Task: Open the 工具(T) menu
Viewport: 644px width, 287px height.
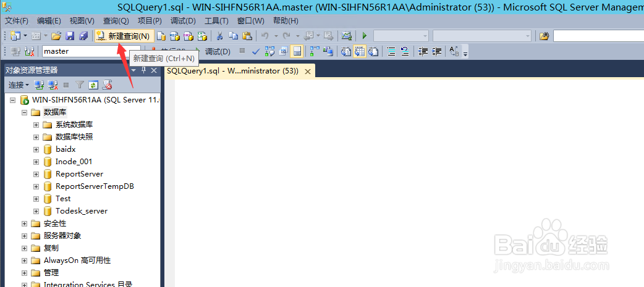Action: (x=216, y=20)
